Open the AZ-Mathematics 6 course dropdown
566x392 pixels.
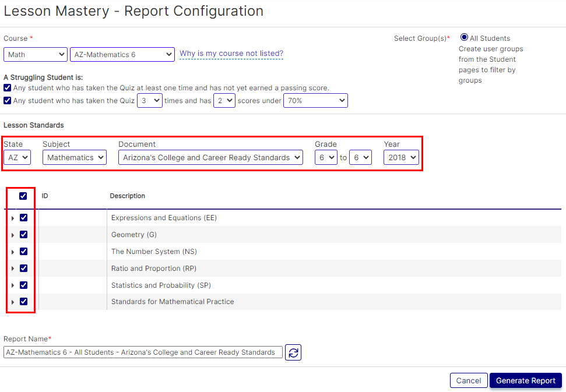(122, 54)
